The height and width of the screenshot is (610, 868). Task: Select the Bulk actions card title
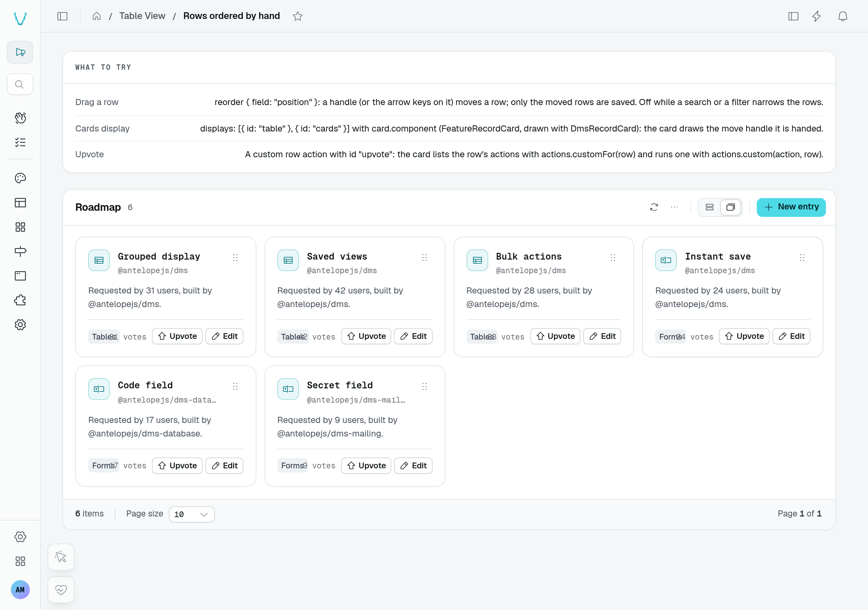point(529,257)
